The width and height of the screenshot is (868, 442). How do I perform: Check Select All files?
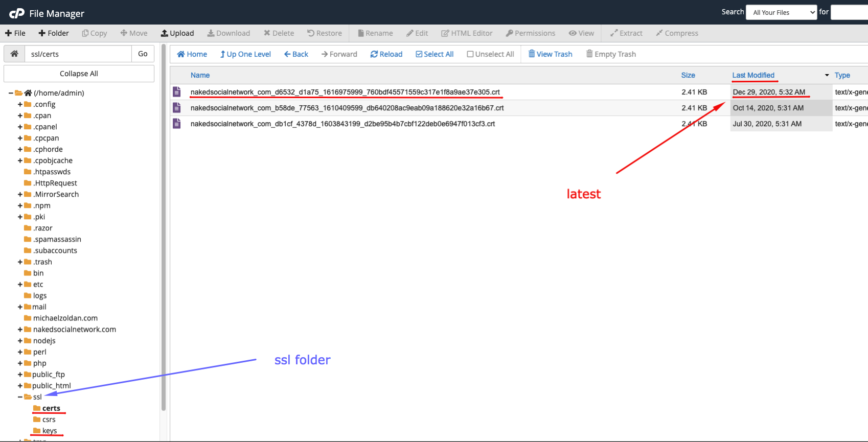coord(435,54)
